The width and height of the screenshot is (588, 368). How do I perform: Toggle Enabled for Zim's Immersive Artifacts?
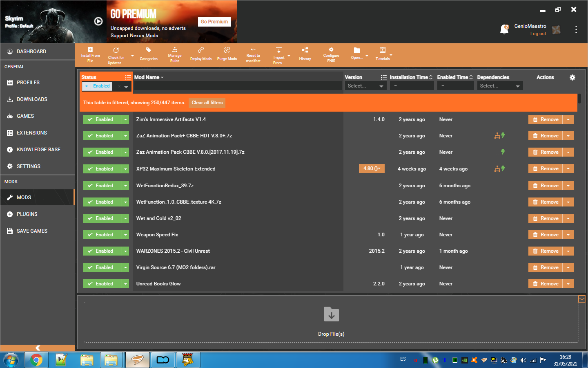coord(102,119)
